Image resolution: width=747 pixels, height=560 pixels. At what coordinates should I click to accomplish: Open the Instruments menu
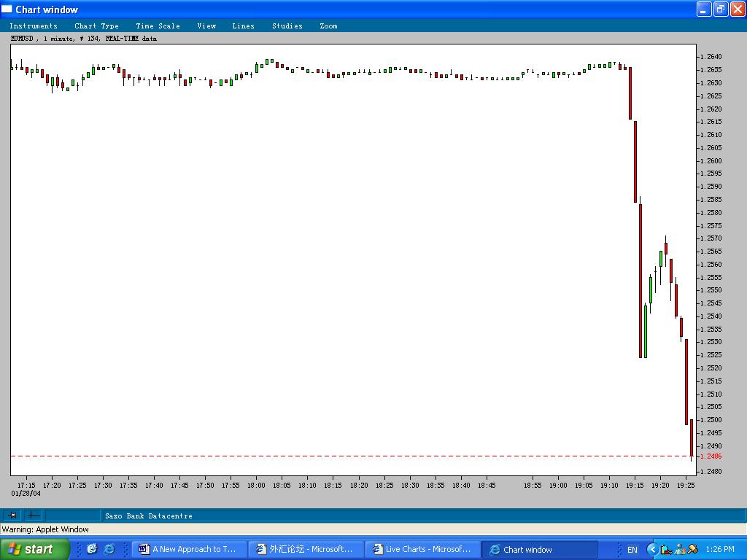pyautogui.click(x=34, y=26)
